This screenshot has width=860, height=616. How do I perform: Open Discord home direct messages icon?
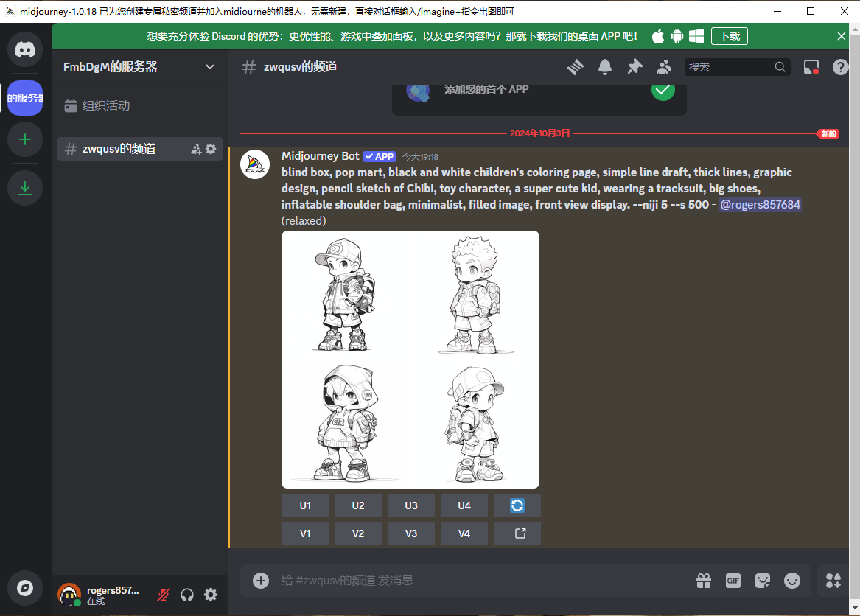pyautogui.click(x=24, y=50)
